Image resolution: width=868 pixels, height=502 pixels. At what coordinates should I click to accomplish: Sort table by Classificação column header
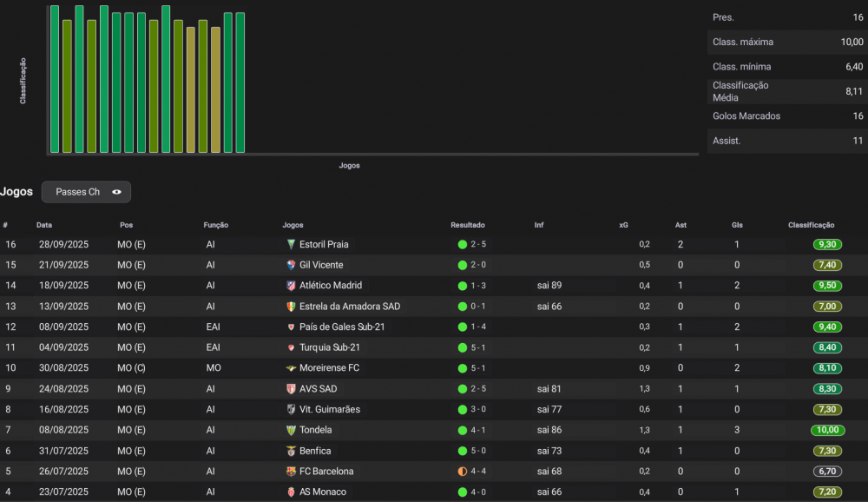pyautogui.click(x=811, y=225)
